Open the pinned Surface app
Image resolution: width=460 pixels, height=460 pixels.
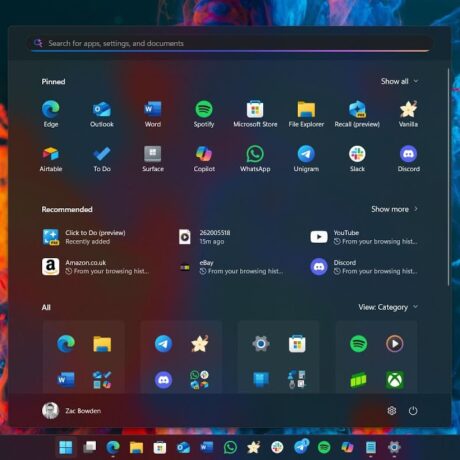click(x=153, y=159)
